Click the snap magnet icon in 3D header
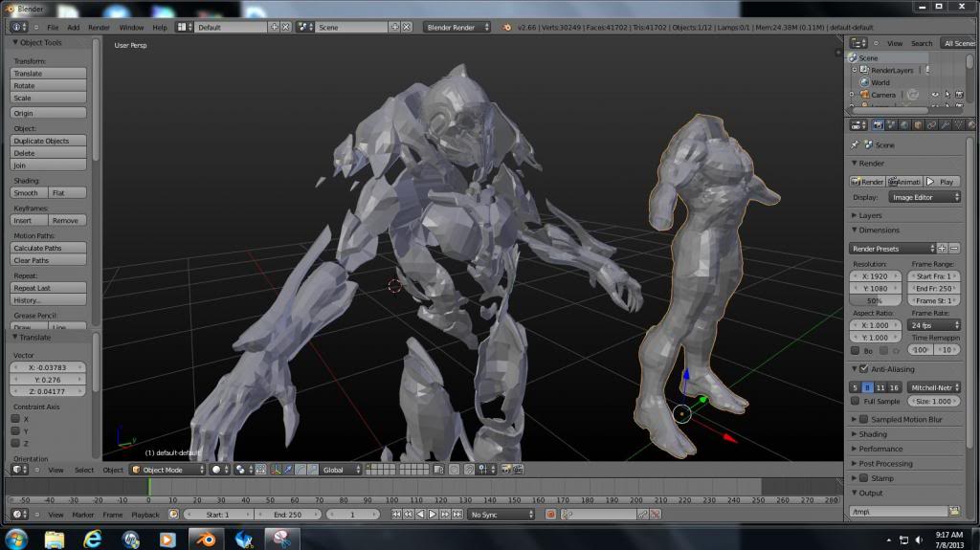 [x=469, y=470]
